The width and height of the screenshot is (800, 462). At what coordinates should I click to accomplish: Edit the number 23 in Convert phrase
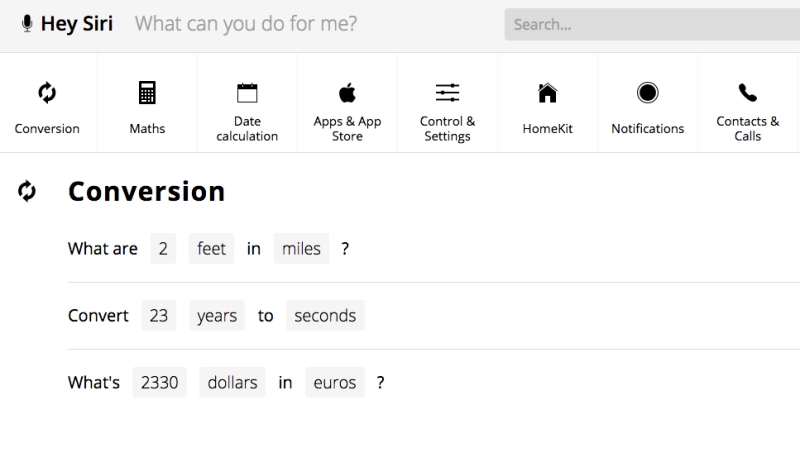tap(158, 316)
